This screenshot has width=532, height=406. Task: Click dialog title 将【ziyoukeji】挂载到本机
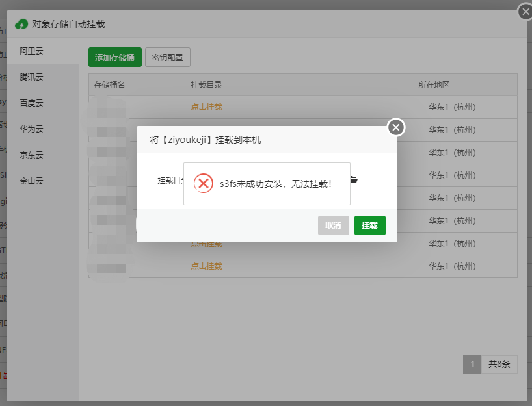206,140
